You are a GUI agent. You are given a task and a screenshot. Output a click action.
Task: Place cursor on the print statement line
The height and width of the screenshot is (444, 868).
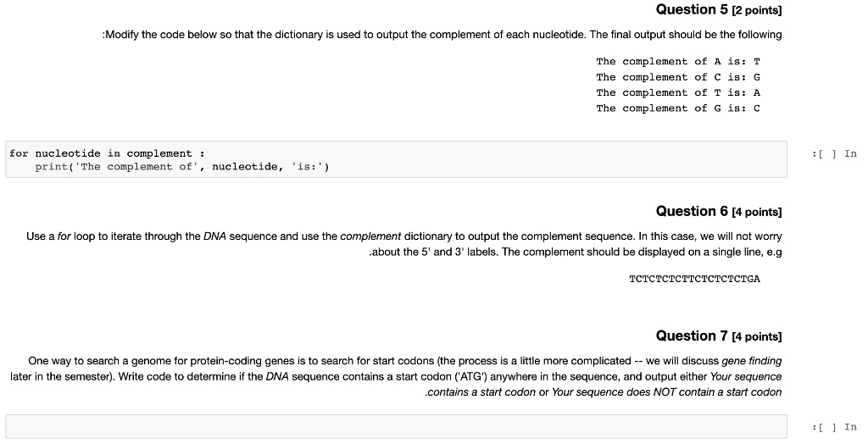coord(182,167)
